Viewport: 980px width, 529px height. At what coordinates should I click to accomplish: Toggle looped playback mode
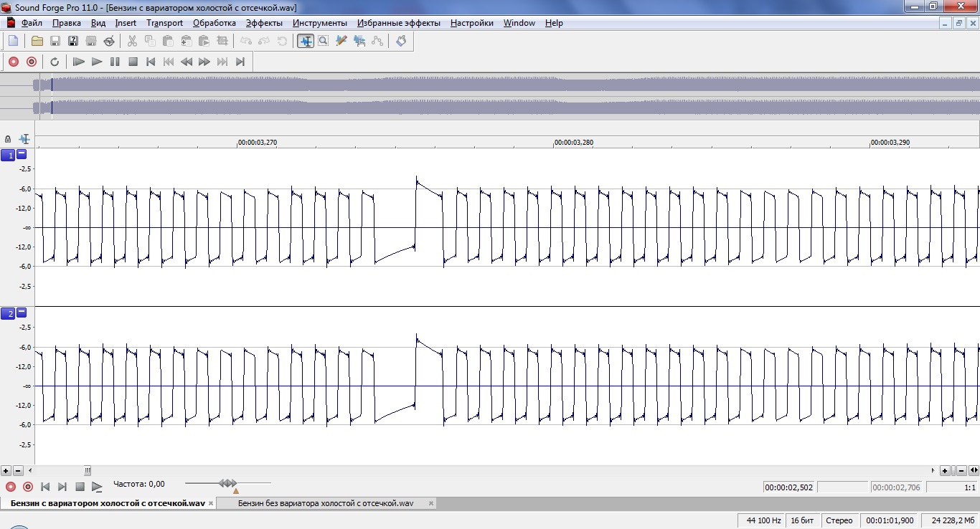point(55,62)
